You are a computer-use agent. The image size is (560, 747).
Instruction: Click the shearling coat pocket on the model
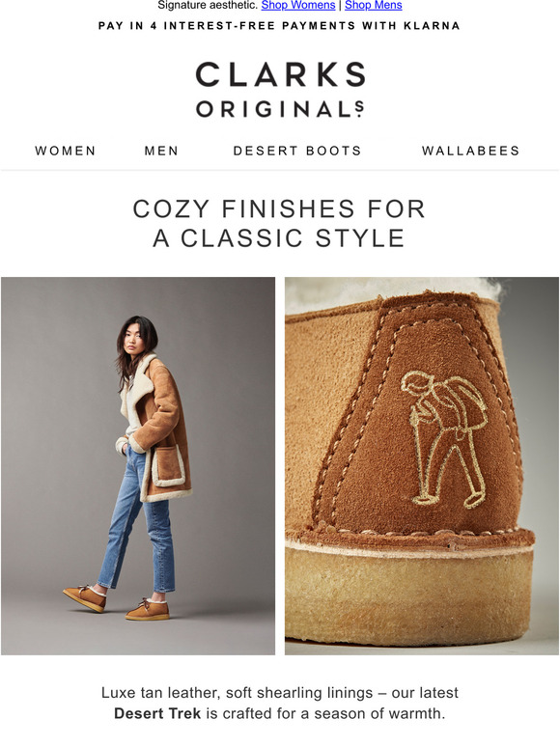coord(168,467)
